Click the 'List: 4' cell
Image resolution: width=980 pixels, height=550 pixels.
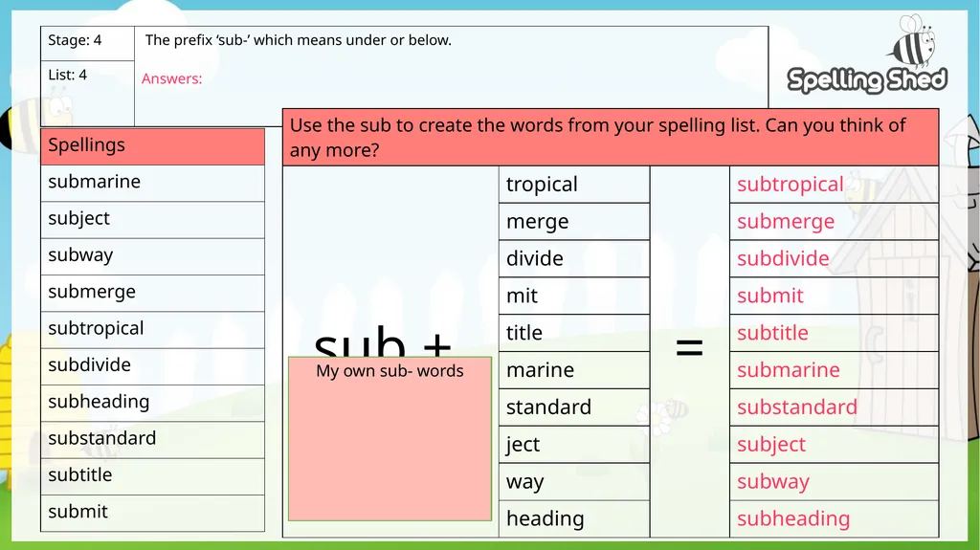(x=87, y=94)
